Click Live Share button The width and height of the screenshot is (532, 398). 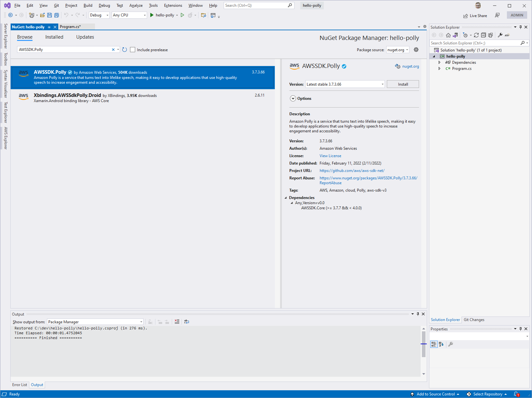[x=475, y=15]
